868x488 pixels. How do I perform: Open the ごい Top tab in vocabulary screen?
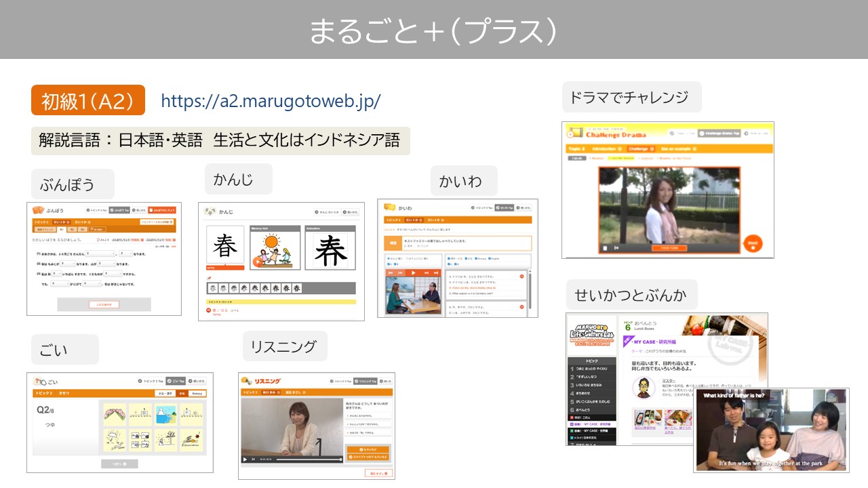pyautogui.click(x=176, y=381)
